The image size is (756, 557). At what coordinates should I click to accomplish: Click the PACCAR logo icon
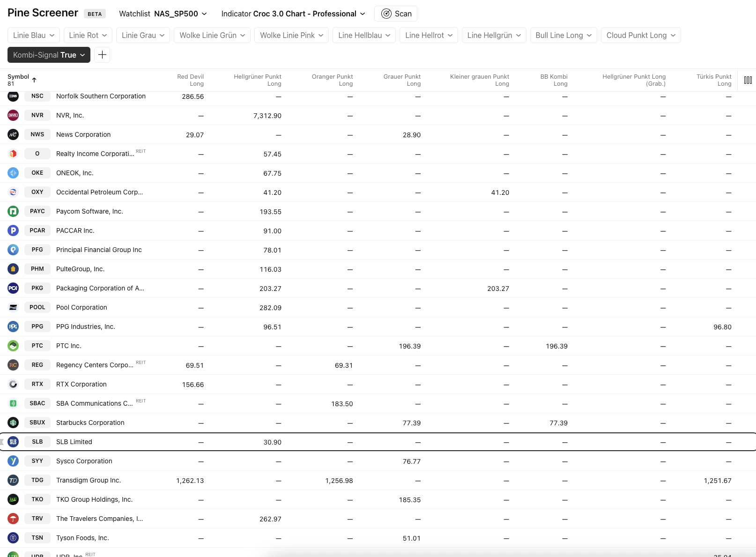coord(13,230)
